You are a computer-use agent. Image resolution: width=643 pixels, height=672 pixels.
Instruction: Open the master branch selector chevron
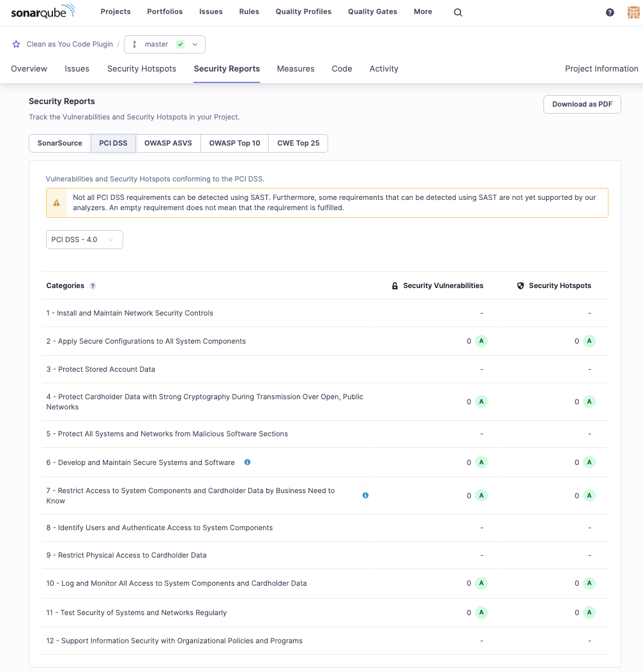coord(195,45)
